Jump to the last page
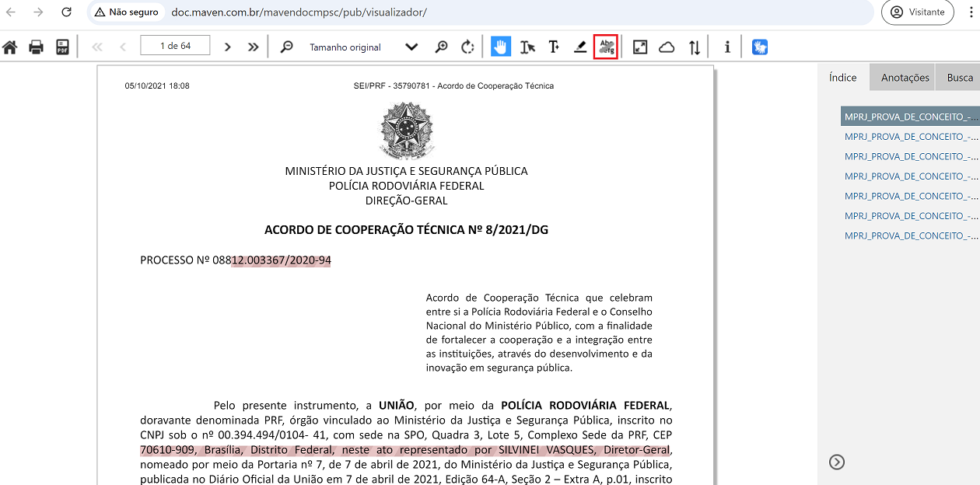 [253, 47]
